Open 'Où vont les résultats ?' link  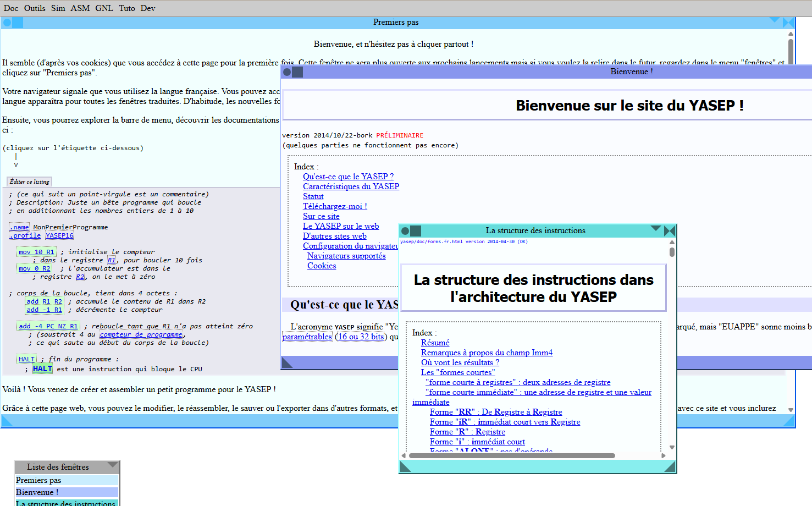[460, 362]
